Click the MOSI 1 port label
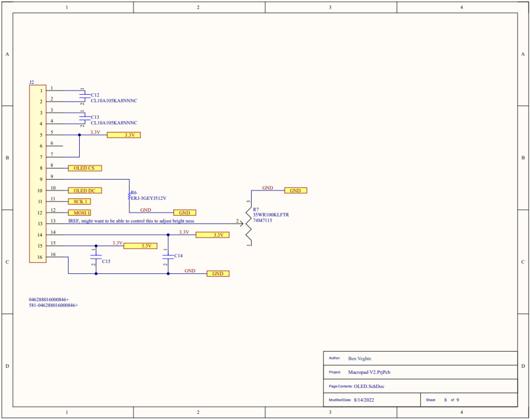The image size is (530, 420). [x=79, y=213]
